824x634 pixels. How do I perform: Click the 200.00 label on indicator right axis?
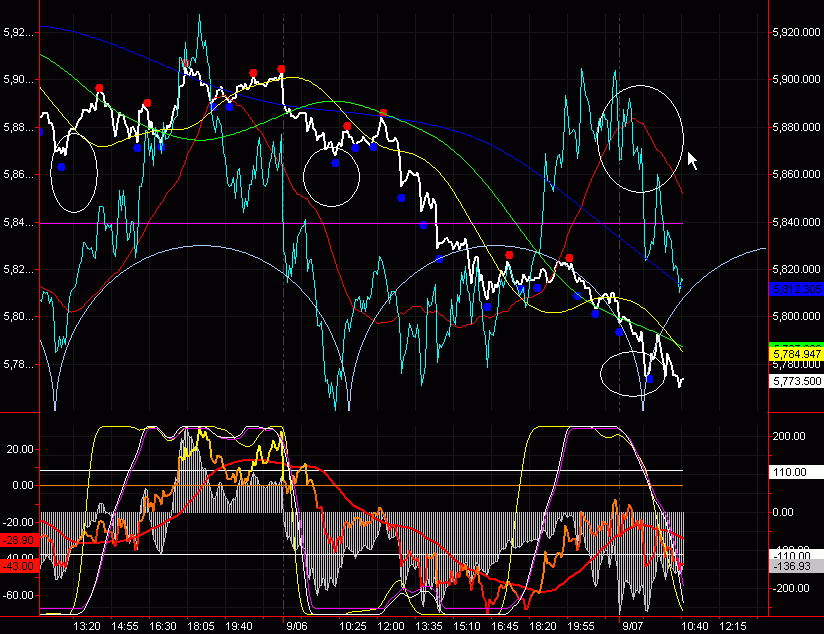(x=789, y=436)
